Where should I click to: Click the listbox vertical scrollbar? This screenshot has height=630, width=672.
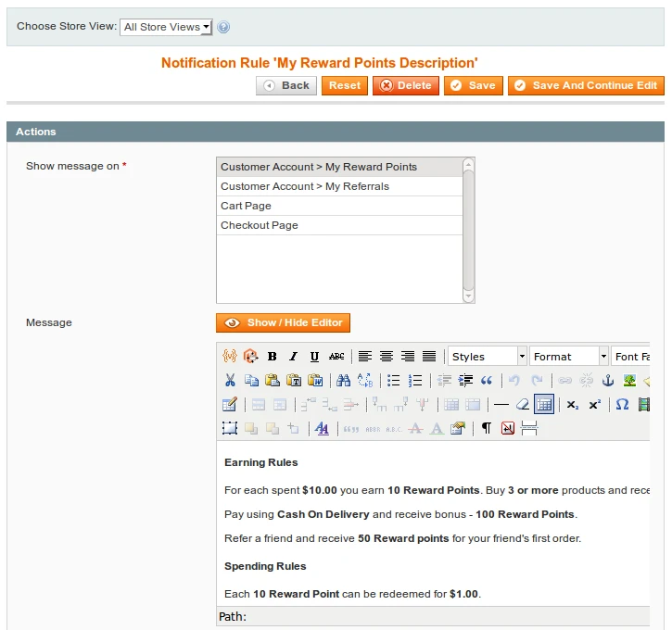click(469, 230)
